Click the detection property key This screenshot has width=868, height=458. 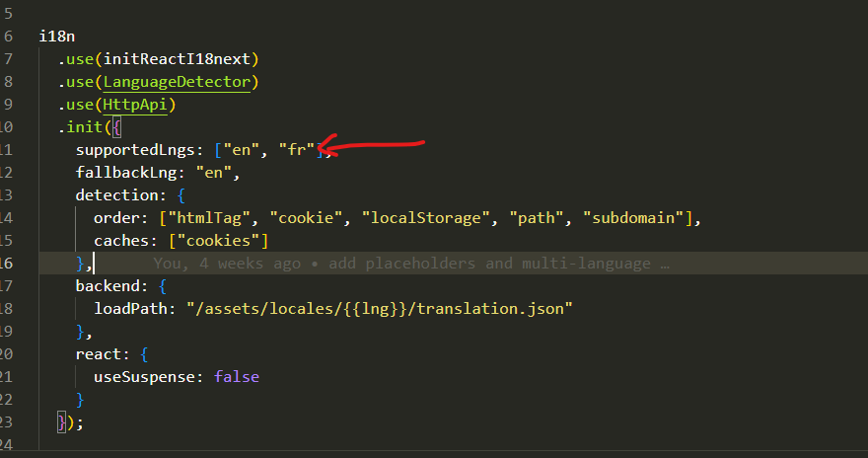[116, 195]
